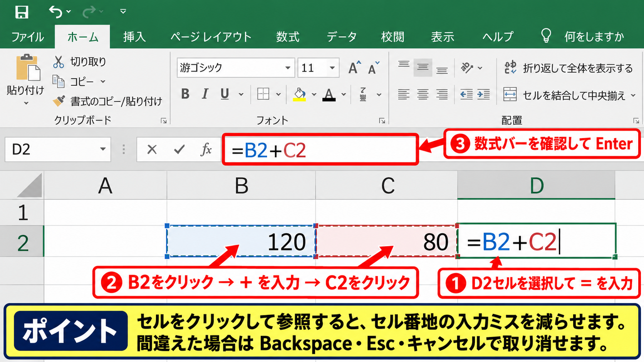
Task: Increase font size with the larger A icon
Action: point(355,67)
